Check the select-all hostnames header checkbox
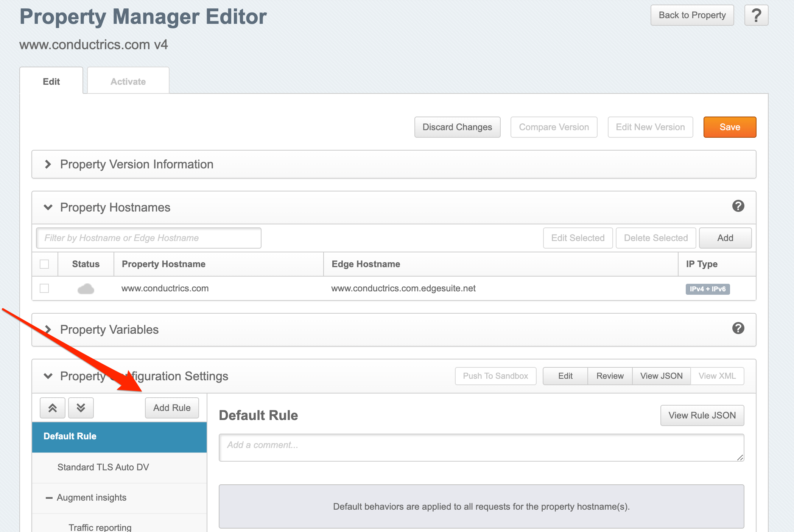 (44, 264)
